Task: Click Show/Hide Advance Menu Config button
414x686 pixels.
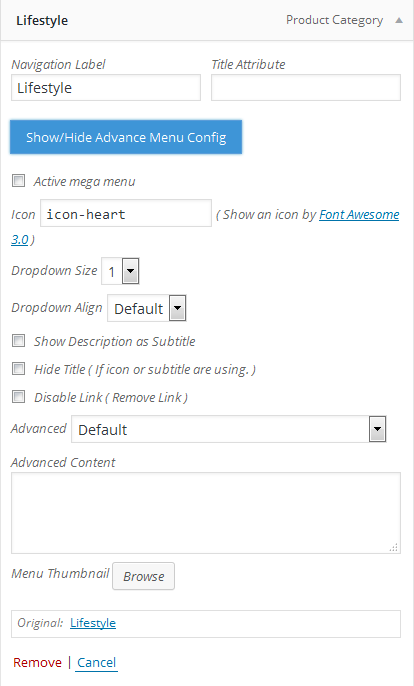Action: 126,137
